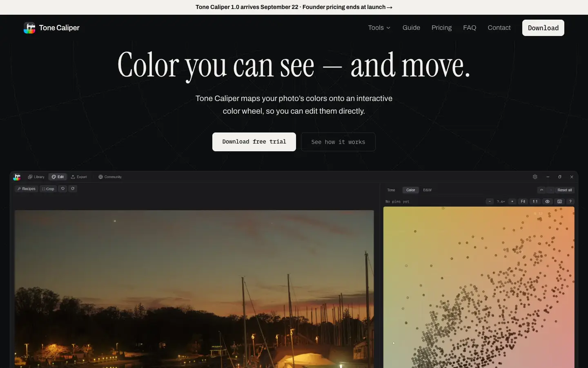Zoom in the color wheel with plus
Image resolution: width=588 pixels, height=368 pixels.
click(512, 202)
